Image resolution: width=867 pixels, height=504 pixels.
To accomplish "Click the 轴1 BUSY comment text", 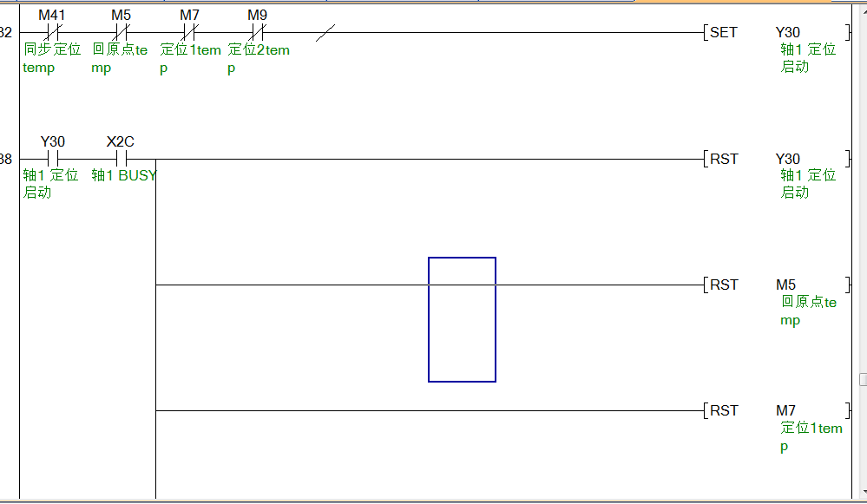I will pyautogui.click(x=124, y=175).
